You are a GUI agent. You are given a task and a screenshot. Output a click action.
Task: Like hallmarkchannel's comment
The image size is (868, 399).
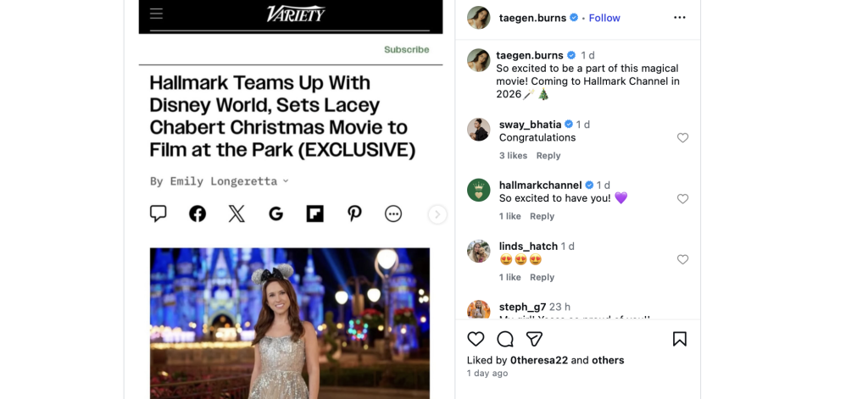click(x=682, y=199)
